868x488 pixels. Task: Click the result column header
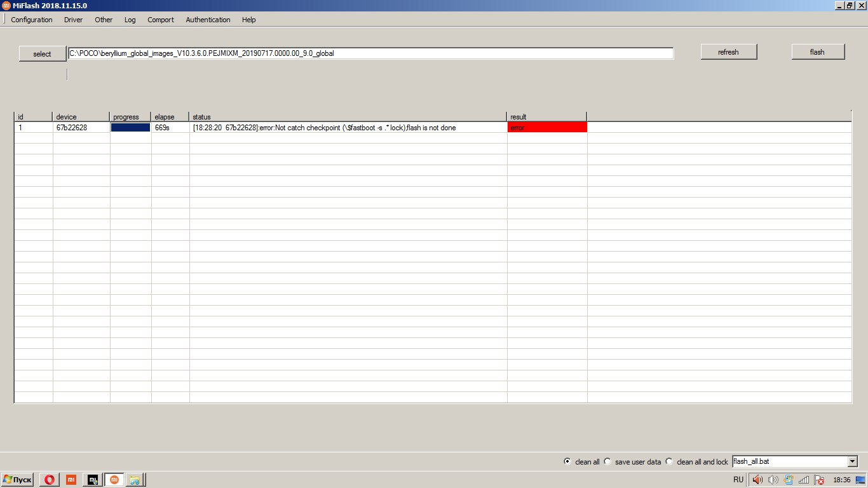(547, 117)
